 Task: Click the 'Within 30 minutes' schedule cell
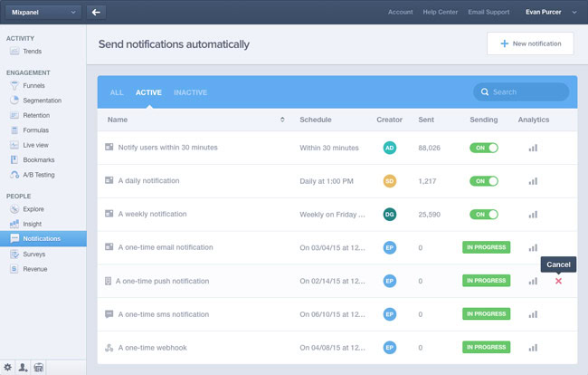click(329, 148)
